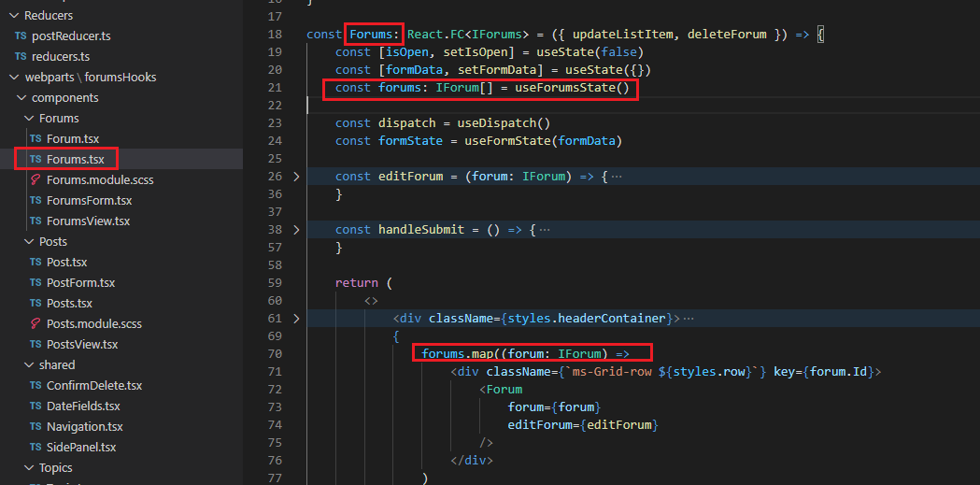Expand the folded headerContainer div at line 61
Image resolution: width=980 pixels, height=485 pixels.
pyautogui.click(x=297, y=319)
